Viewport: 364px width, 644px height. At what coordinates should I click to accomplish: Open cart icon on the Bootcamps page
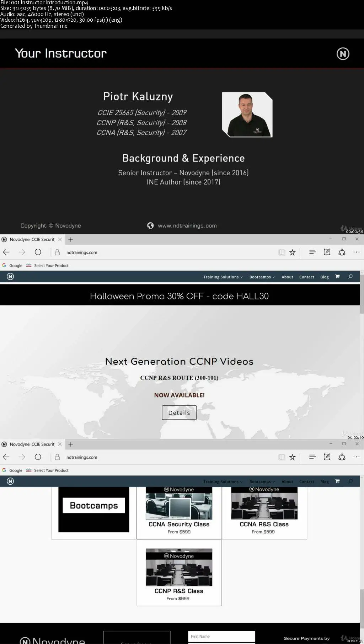tap(337, 481)
